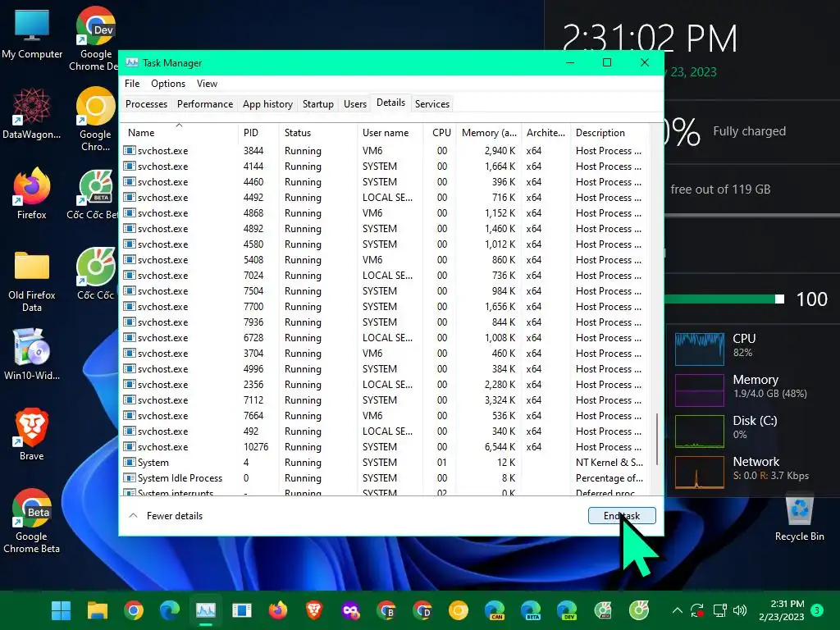This screenshot has width=840, height=630.
Task: Click the volume slider handle at 100
Action: coord(780,299)
